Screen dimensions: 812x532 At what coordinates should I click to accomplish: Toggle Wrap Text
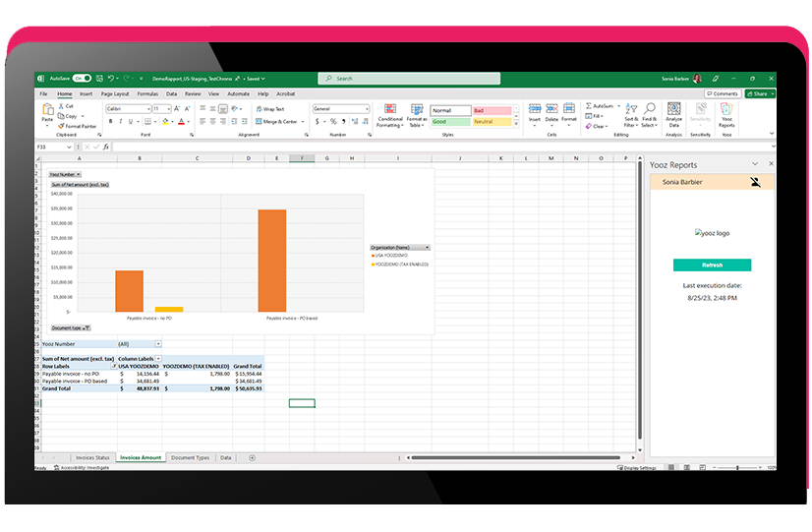[270, 109]
